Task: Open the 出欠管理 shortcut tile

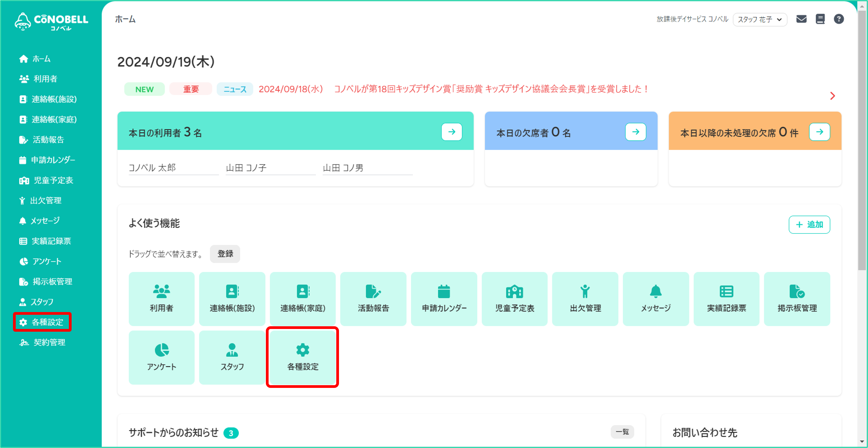Action: pyautogui.click(x=585, y=299)
